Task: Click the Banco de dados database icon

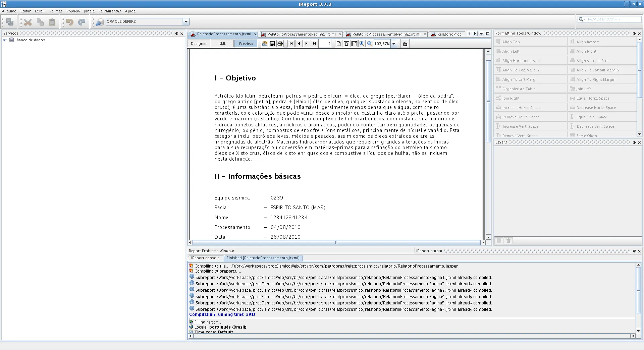Action: click(11, 40)
